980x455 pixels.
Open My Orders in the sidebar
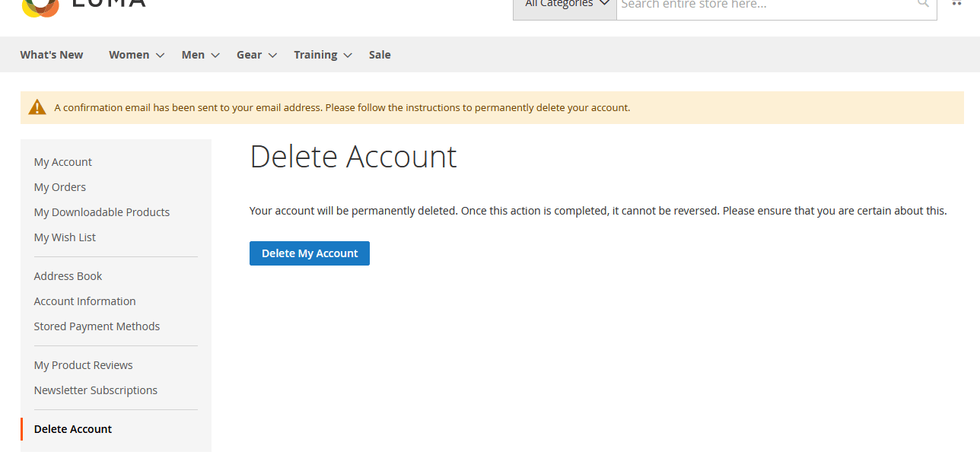[60, 187]
